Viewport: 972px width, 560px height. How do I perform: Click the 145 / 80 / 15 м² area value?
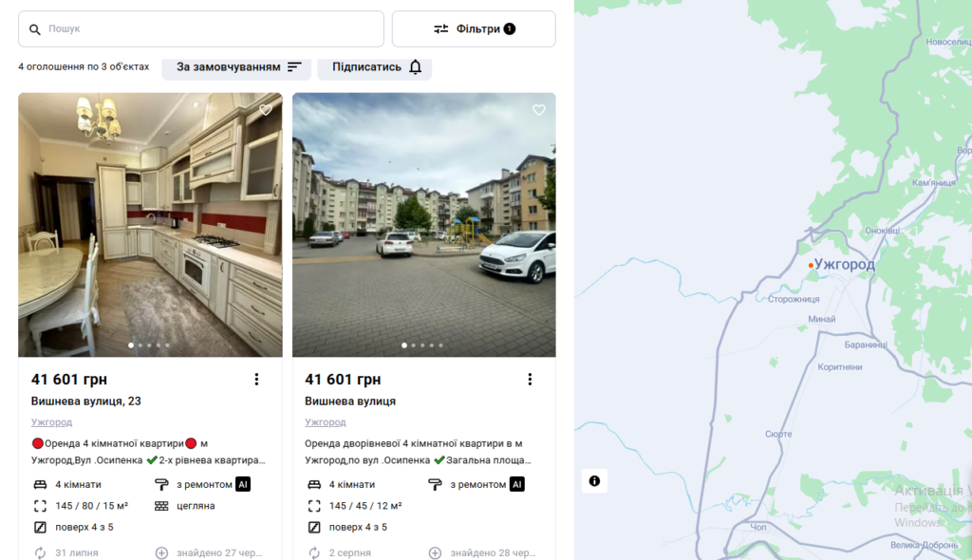(x=92, y=506)
